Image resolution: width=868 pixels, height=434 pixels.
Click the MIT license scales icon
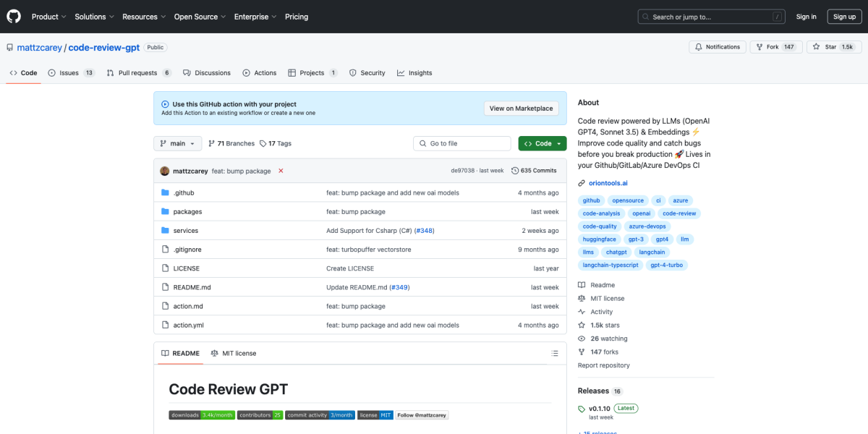click(580, 298)
